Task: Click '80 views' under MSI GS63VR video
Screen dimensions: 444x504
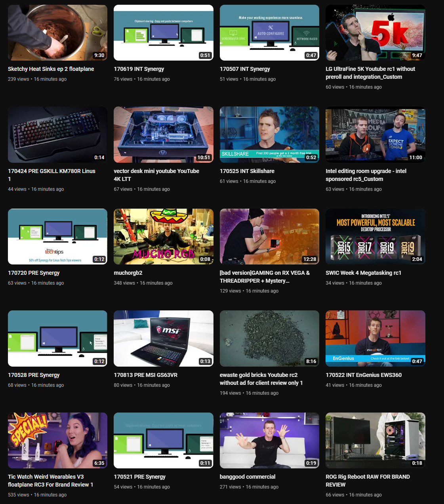Action: [123, 385]
